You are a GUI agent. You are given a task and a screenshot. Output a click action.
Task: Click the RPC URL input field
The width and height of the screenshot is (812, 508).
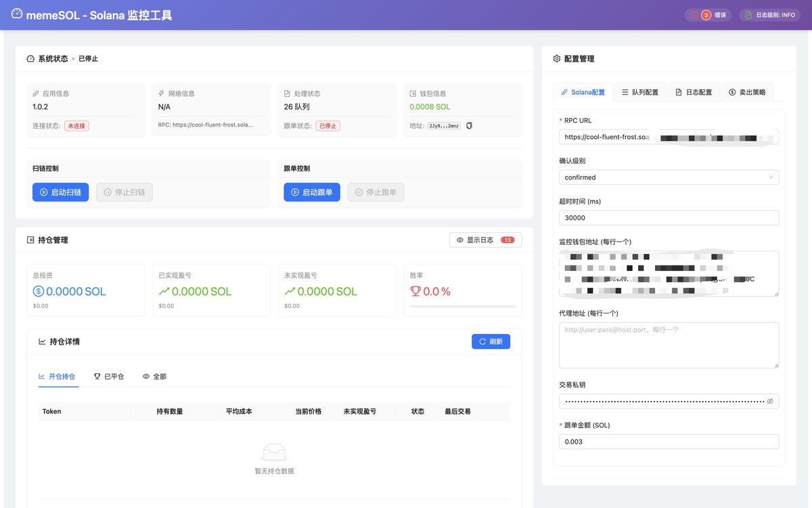coord(669,137)
